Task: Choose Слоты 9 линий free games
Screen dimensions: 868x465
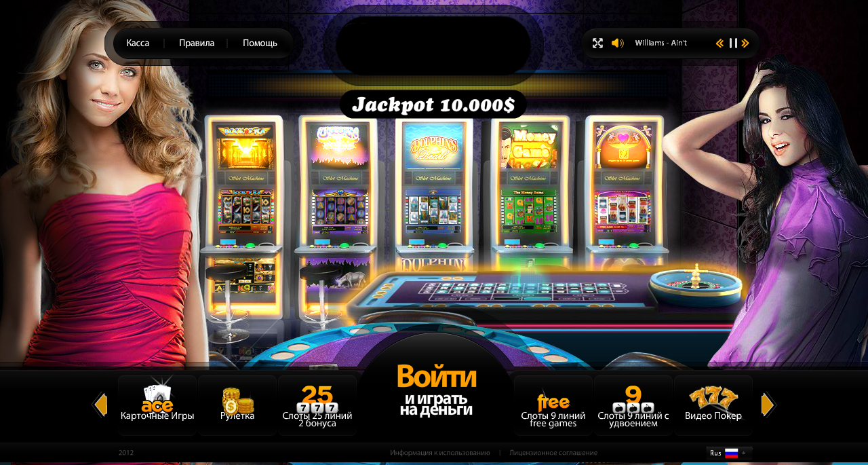Action: (553, 405)
